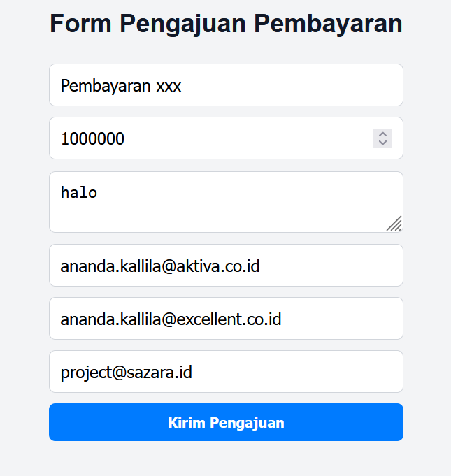Click the word 'Pengajuan' in the heading
This screenshot has width=451, height=476.
[x=182, y=24]
